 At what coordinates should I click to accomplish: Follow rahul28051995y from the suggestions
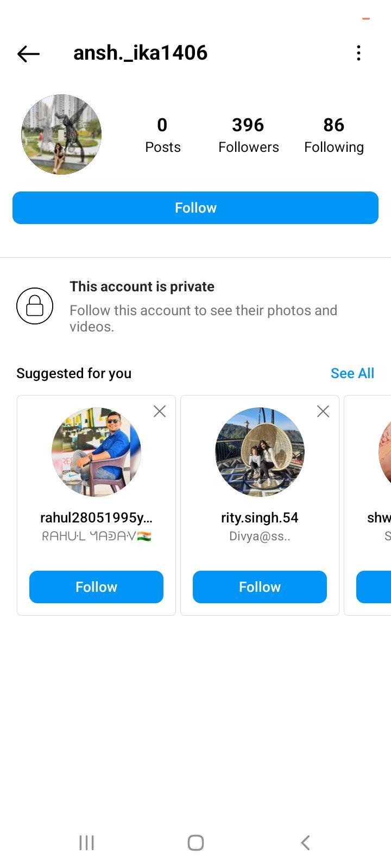[96, 587]
